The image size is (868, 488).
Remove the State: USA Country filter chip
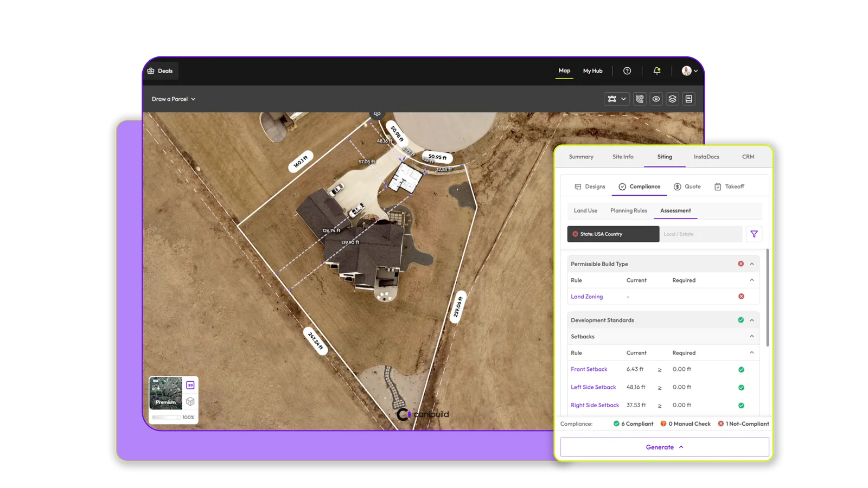tap(576, 234)
